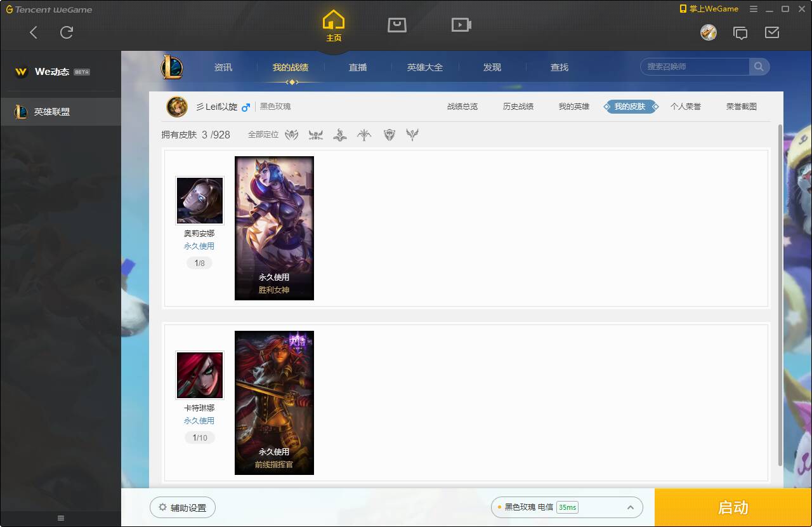Image resolution: width=812 pixels, height=527 pixels.
Task: Click the user avatar in top bar
Action: 709,32
